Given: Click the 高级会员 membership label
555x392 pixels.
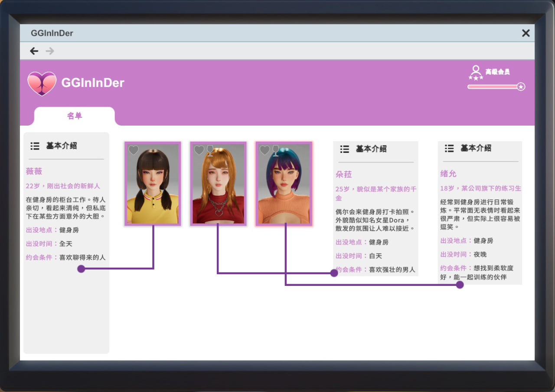Looking at the screenshot, I should (497, 72).
